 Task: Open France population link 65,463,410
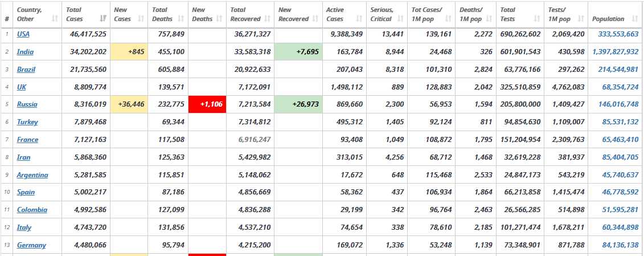tap(620, 140)
